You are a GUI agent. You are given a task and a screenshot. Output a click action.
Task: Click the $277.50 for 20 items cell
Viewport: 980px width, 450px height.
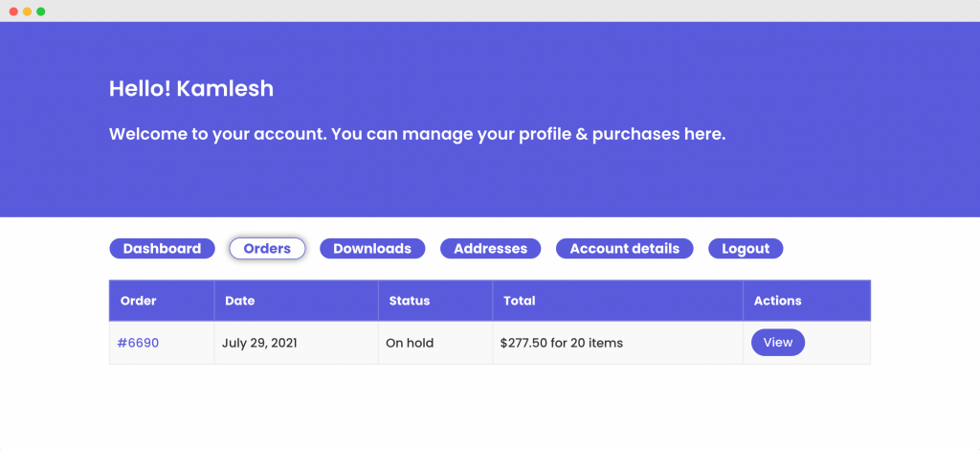click(618, 343)
